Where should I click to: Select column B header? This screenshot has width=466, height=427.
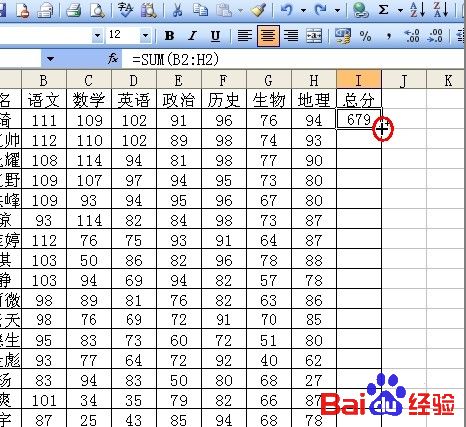tap(44, 79)
